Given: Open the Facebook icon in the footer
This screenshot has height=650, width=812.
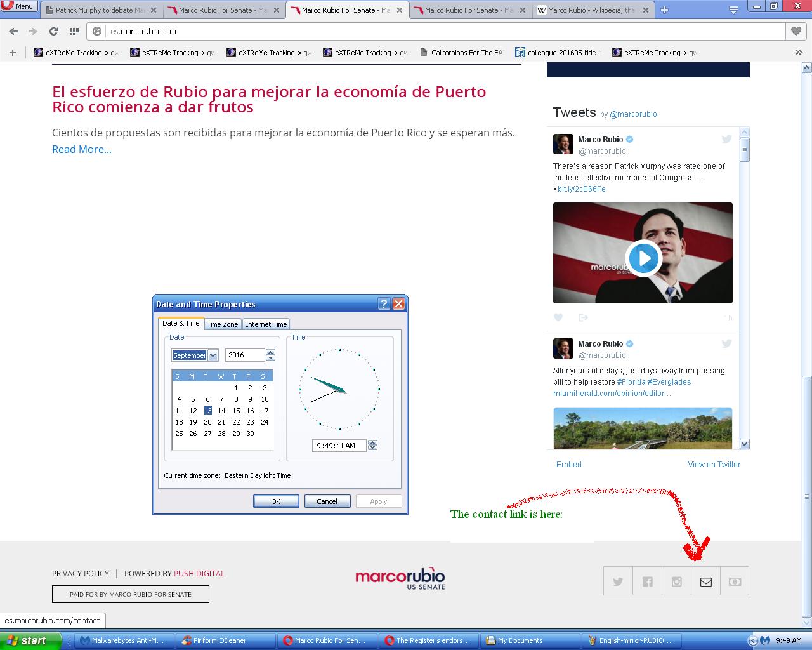Looking at the screenshot, I should [647, 581].
